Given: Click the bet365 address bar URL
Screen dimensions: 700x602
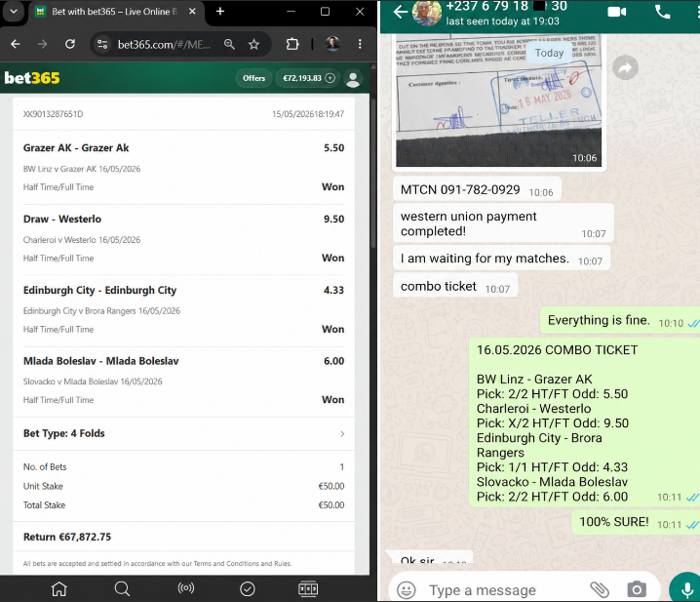Looking at the screenshot, I should (164, 44).
